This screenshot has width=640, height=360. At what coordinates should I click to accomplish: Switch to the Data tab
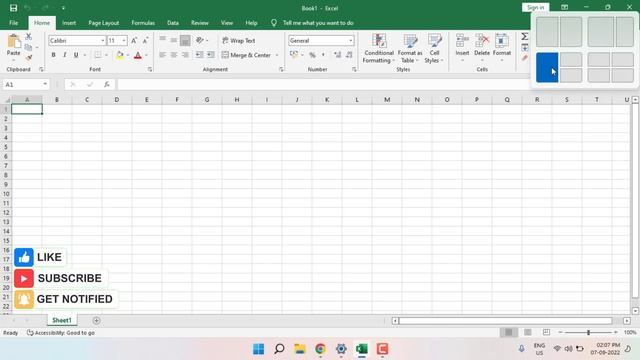tap(173, 23)
